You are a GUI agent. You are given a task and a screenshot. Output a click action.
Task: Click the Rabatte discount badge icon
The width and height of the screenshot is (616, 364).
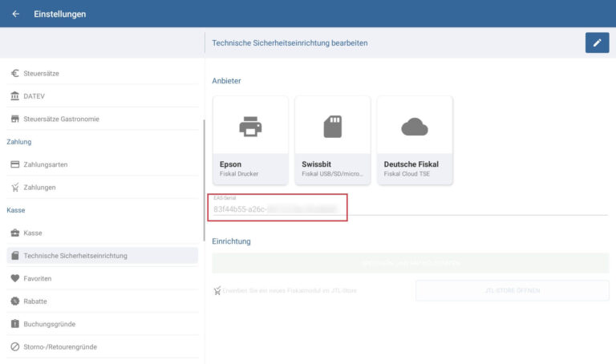(15, 301)
